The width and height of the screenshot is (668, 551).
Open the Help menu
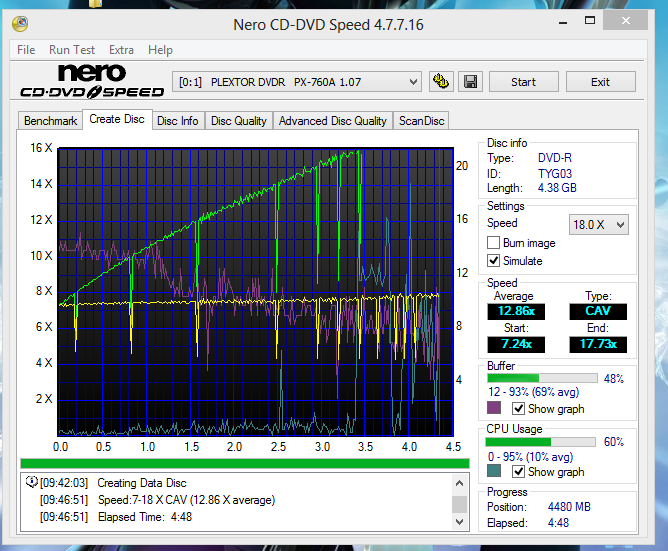click(x=160, y=50)
